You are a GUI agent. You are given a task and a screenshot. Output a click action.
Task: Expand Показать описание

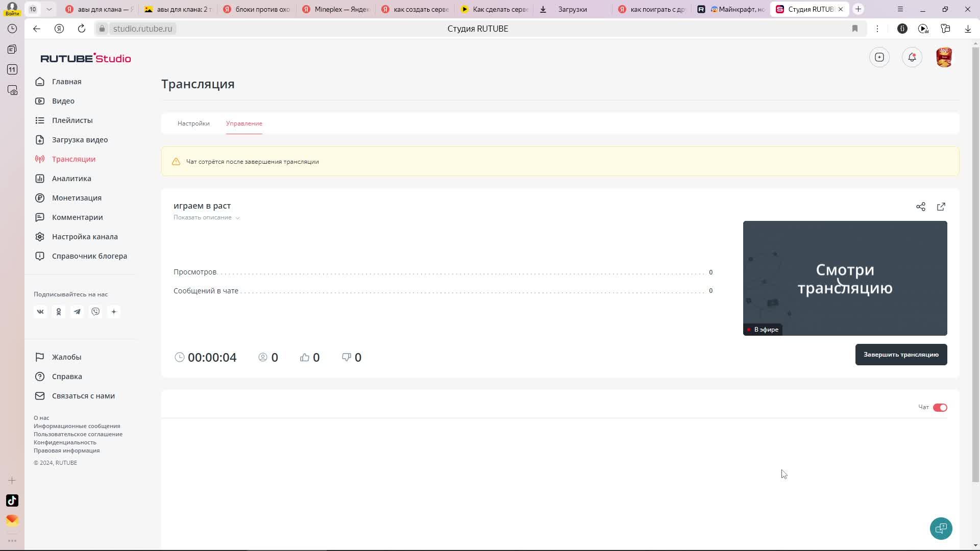[x=206, y=217]
